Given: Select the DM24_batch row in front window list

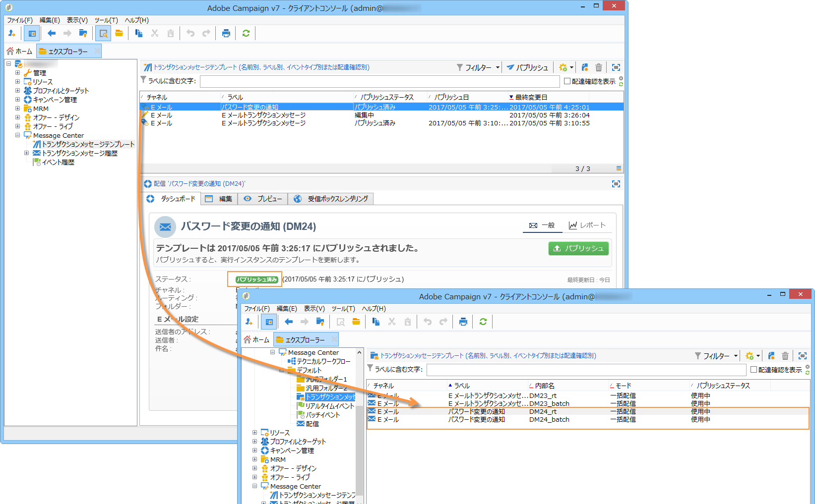Looking at the screenshot, I should (x=588, y=419).
